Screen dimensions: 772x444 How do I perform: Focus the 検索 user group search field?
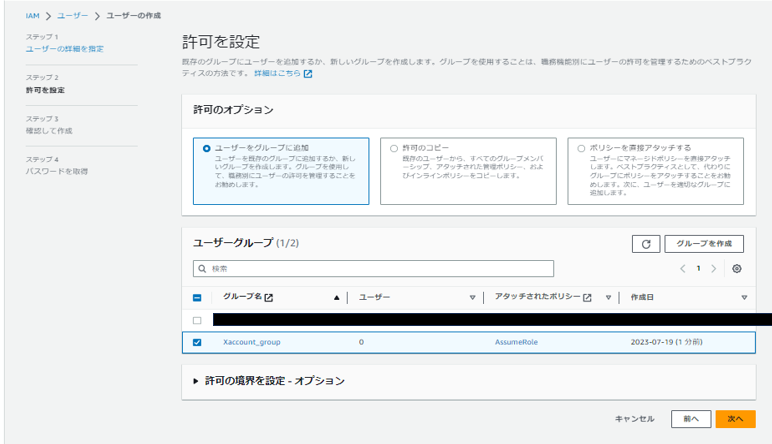tap(373, 269)
